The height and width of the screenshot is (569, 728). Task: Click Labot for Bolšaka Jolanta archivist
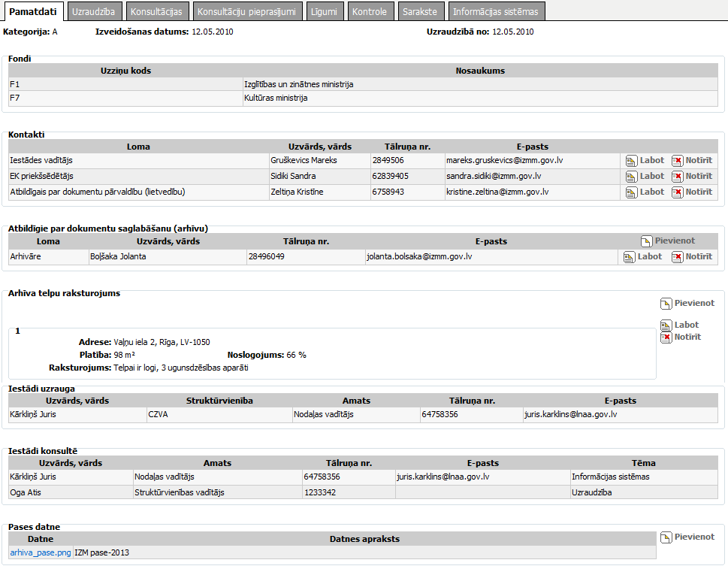coord(650,256)
